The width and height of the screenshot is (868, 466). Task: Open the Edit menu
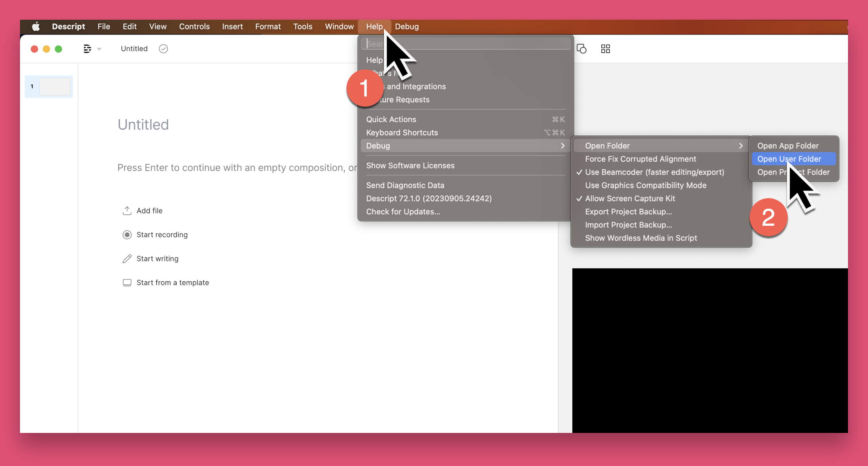(x=130, y=27)
